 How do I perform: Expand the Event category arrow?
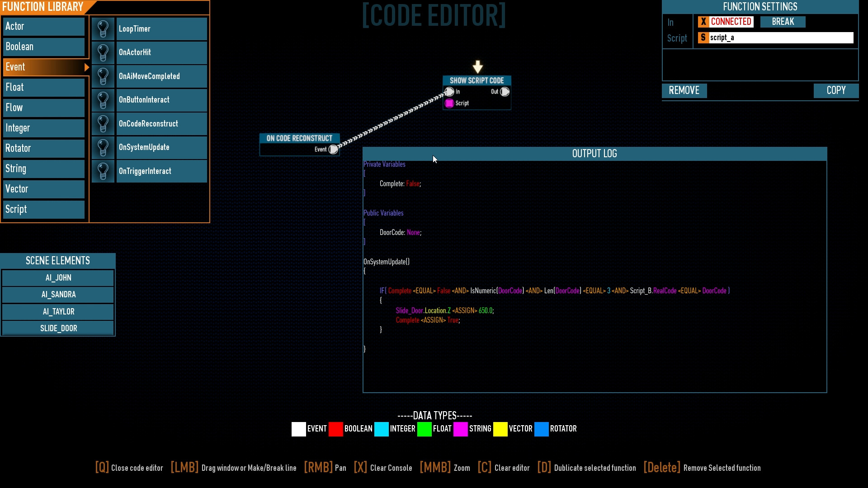86,67
